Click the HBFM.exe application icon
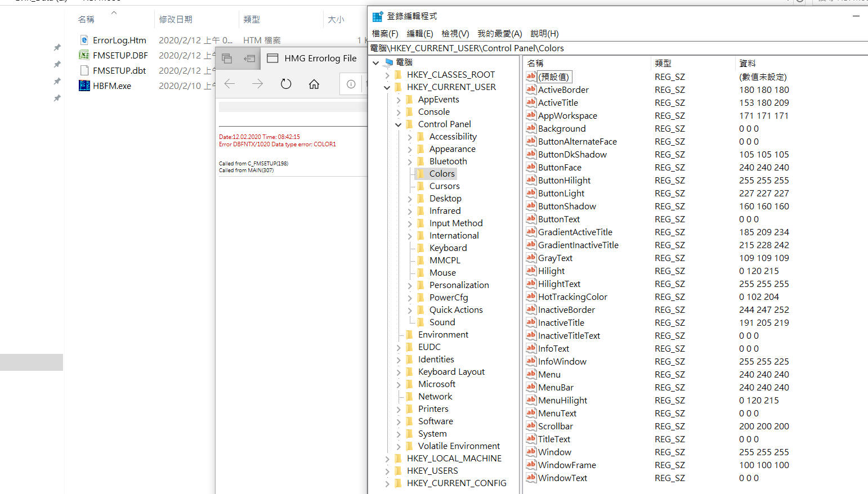 [x=84, y=86]
